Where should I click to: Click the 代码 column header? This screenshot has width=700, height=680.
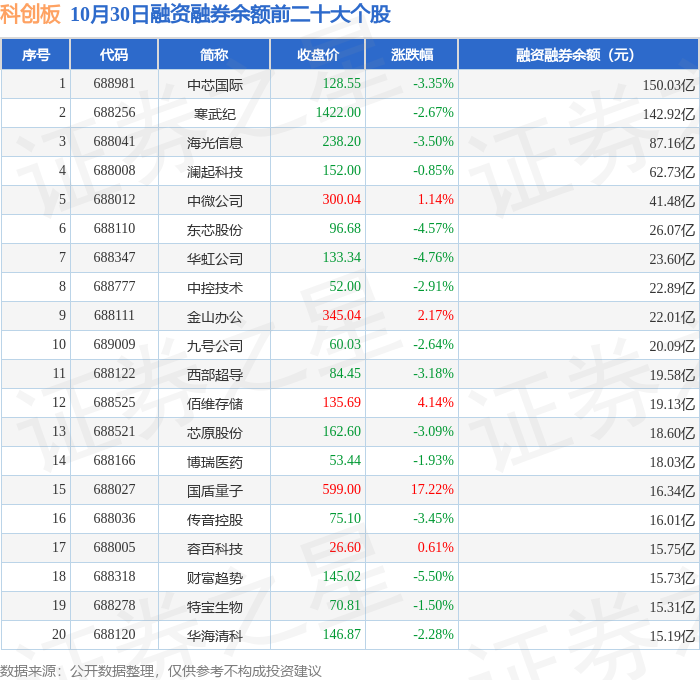pos(114,54)
